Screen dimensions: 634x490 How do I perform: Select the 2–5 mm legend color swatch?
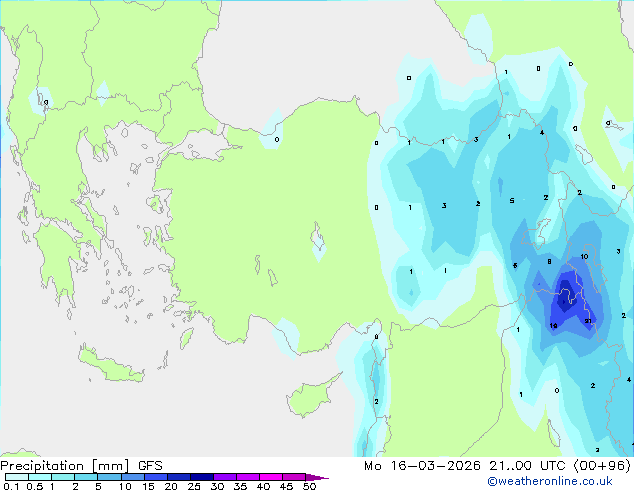(86, 477)
